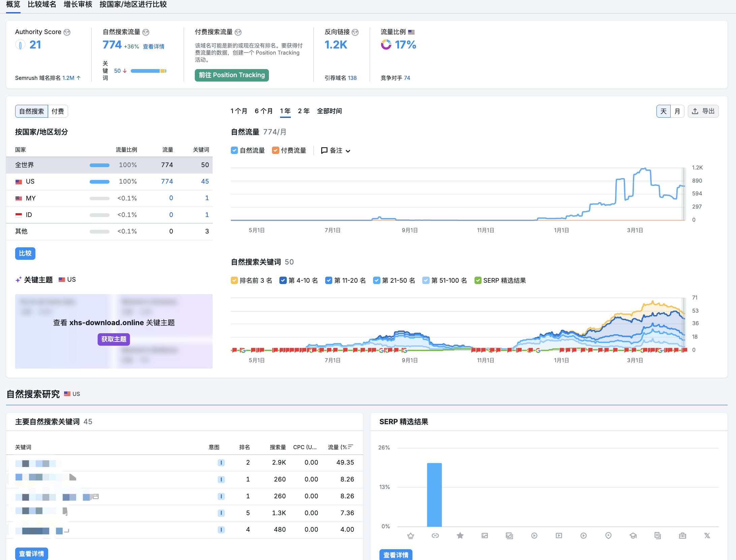Click the keyword distribution bar beside 50
This screenshot has height=560, width=736.
[149, 71]
